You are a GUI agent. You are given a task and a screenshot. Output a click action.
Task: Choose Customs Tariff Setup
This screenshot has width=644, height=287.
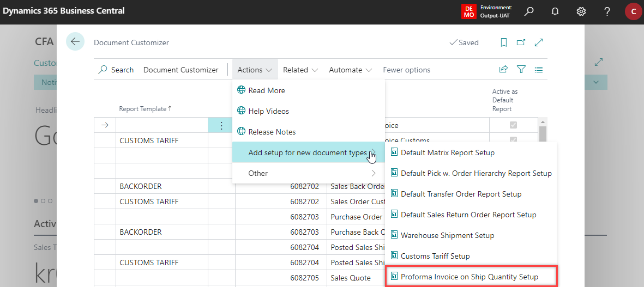coord(471,256)
